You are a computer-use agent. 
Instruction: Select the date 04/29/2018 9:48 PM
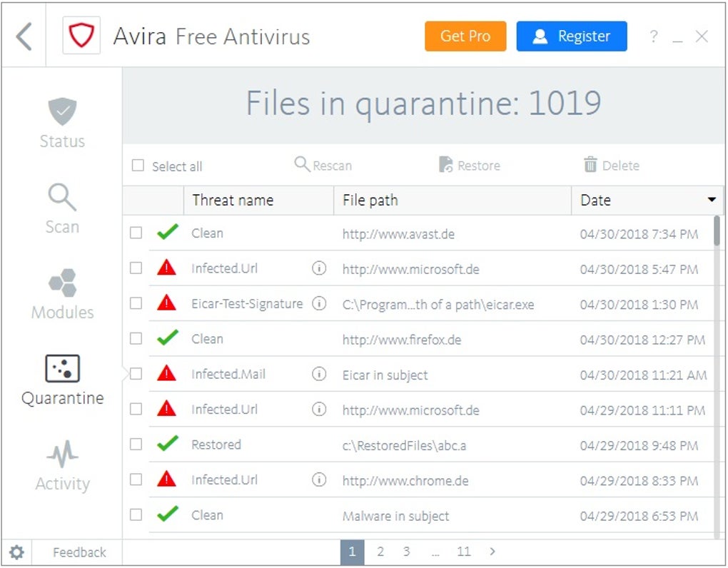point(639,445)
